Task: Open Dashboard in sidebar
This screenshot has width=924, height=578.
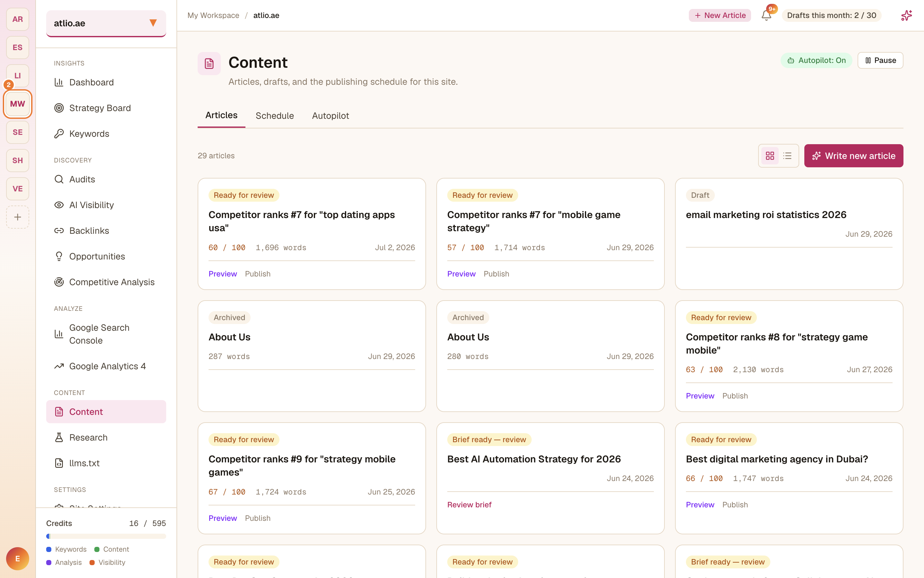Action: point(106,82)
